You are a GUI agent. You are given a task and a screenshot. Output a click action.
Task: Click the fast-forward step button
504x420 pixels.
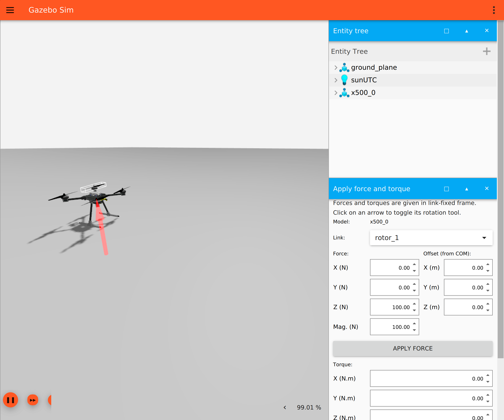point(33,400)
